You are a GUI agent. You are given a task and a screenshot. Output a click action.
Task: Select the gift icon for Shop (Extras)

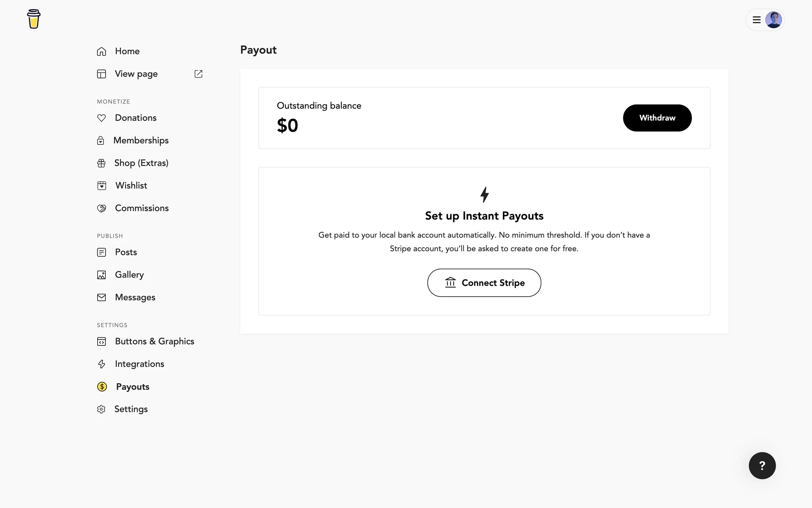[x=101, y=163]
